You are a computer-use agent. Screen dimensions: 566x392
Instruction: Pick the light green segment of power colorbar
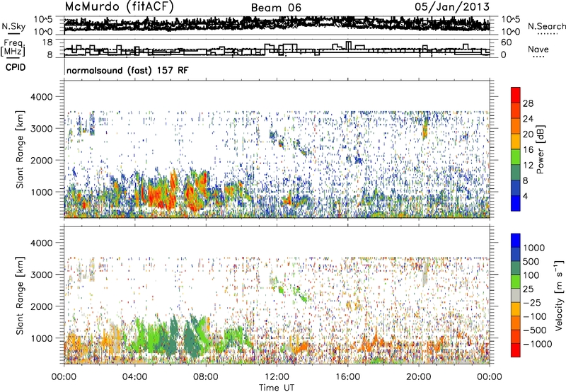click(x=516, y=156)
